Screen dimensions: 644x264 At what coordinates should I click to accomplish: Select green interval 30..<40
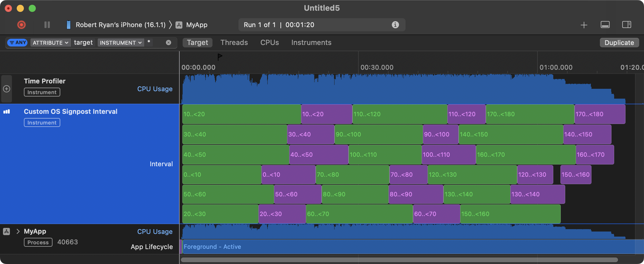[235, 134]
